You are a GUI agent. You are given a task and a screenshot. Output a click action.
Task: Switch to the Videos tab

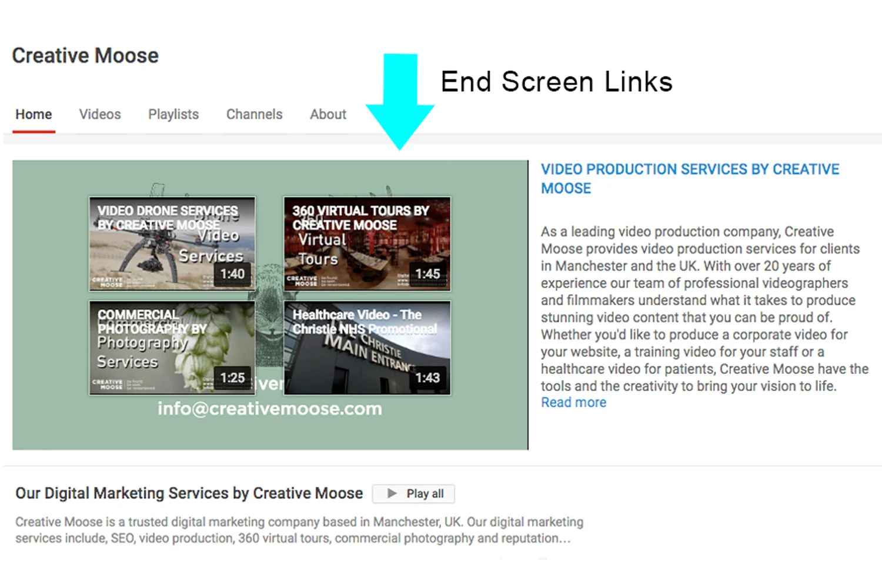point(100,114)
